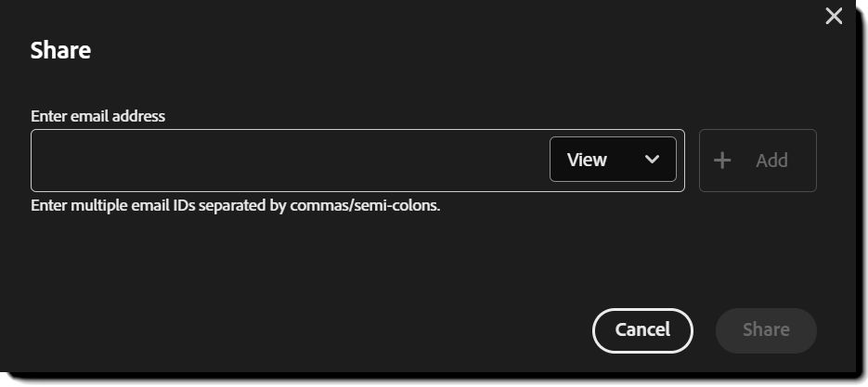The width and height of the screenshot is (868, 387).
Task: Click the multiple email IDs hint text
Action: coord(235,205)
